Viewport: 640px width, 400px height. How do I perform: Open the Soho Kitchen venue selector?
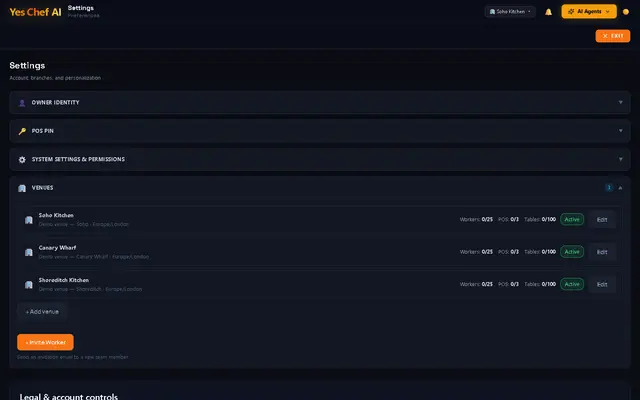pyautogui.click(x=510, y=12)
